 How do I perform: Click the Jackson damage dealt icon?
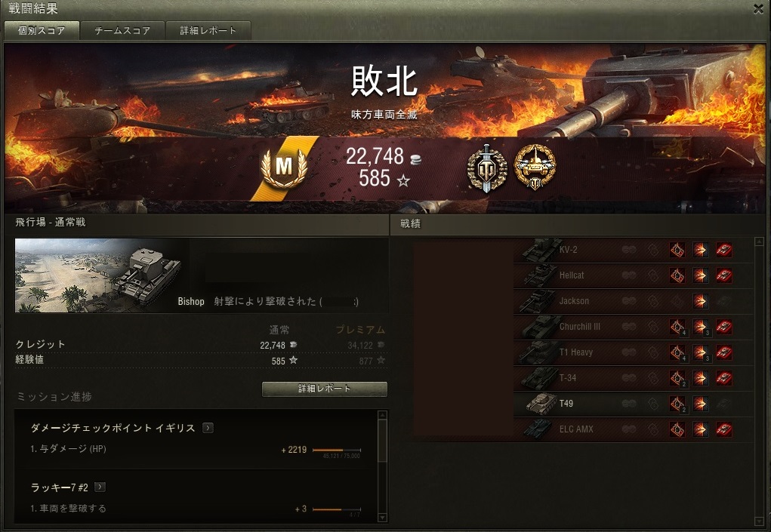coord(700,301)
